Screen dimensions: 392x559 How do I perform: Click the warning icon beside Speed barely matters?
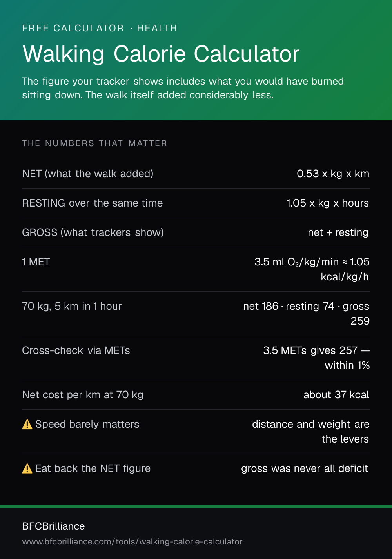point(27,424)
